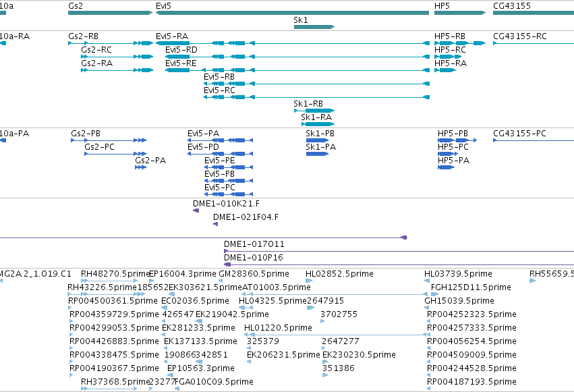Viewport: 574px width, 392px height.
Task: Click EK281233.5prime feature
Action: click(x=165, y=335)
